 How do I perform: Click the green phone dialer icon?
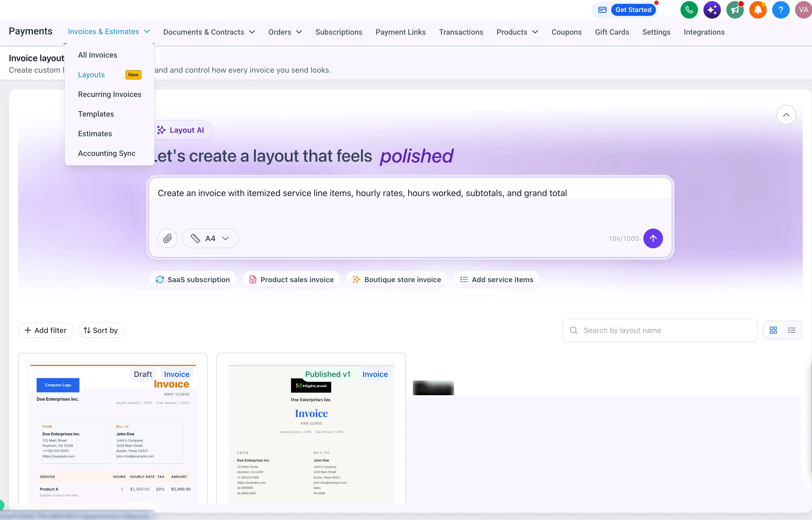[689, 10]
